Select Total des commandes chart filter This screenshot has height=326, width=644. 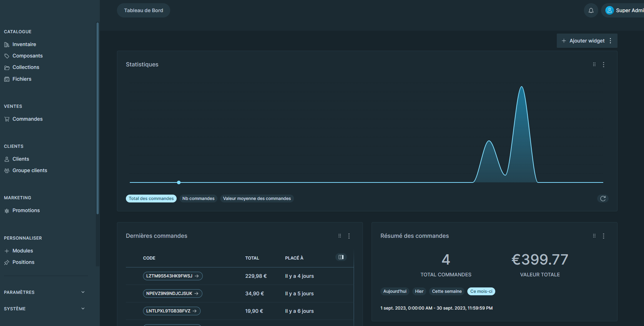151,199
